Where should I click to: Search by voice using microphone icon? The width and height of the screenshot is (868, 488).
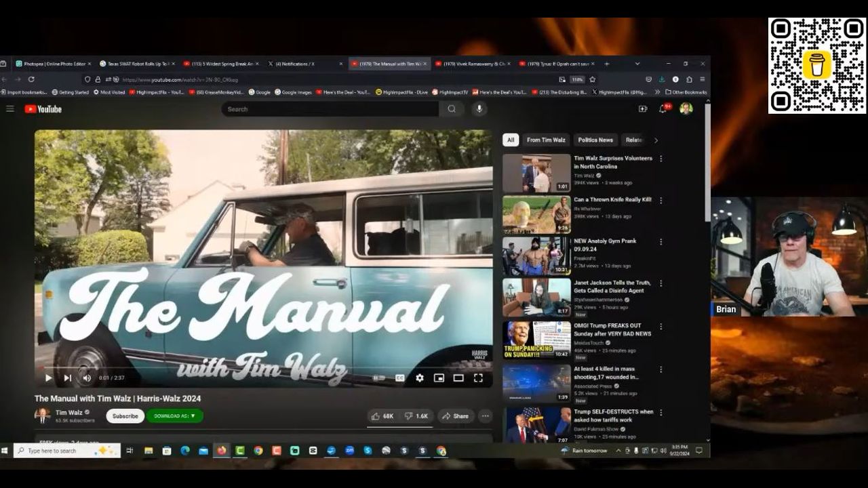[479, 109]
